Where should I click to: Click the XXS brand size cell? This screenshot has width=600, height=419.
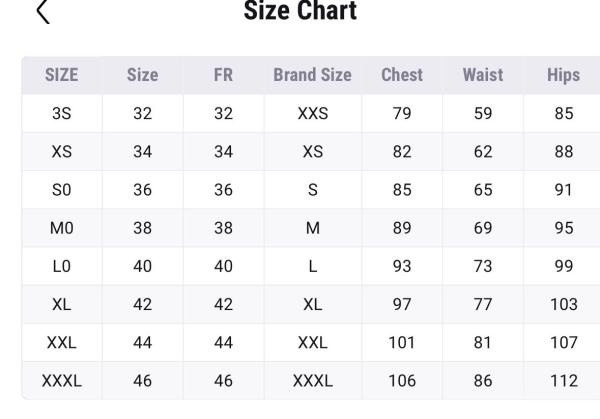(x=312, y=113)
